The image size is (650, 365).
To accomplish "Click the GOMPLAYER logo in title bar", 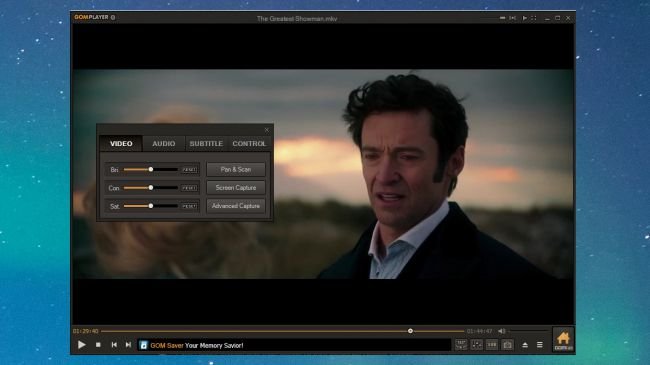I will coord(91,17).
